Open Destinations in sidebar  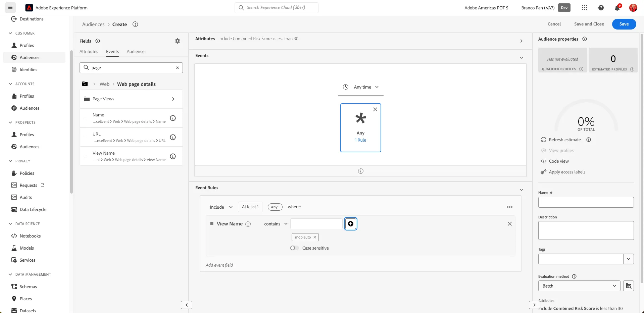point(32,19)
